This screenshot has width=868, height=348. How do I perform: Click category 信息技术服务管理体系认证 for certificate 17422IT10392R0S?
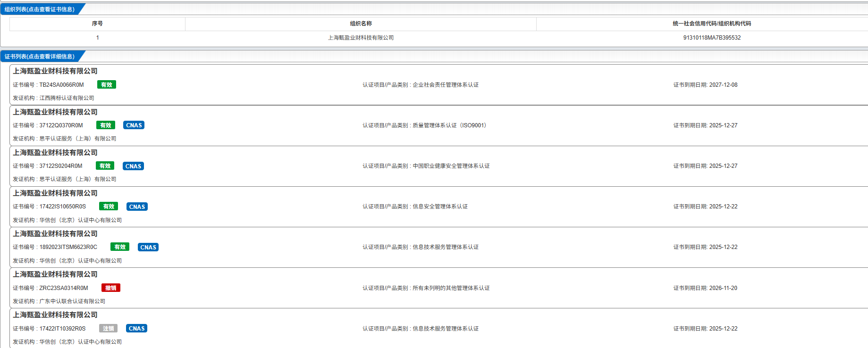(x=446, y=329)
